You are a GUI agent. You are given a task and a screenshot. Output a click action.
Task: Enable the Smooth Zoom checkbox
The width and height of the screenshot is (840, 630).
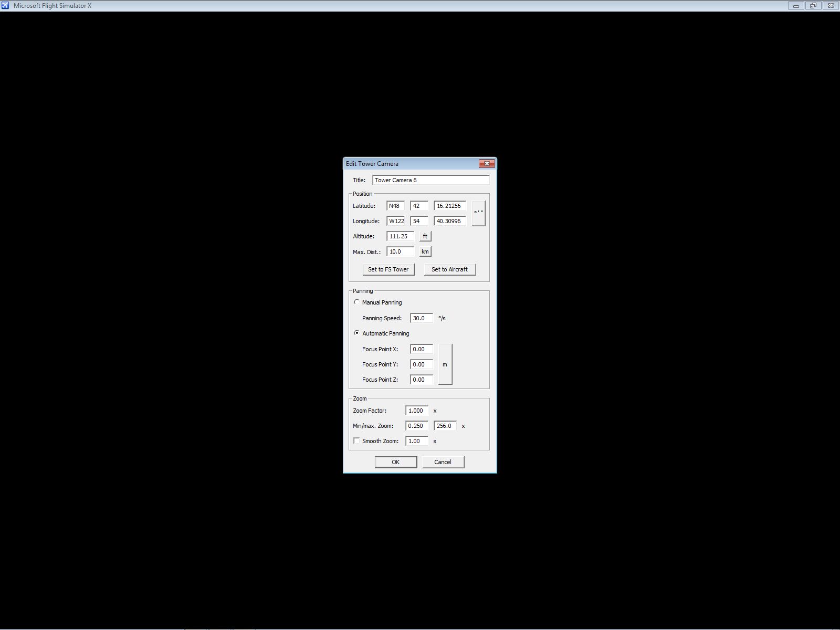(x=357, y=441)
